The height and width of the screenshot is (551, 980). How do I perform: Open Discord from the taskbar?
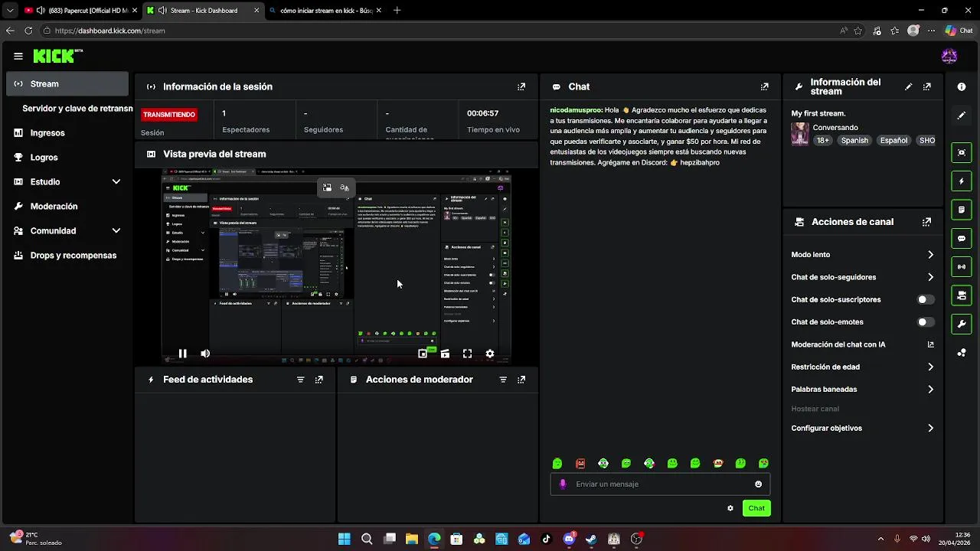point(569,539)
